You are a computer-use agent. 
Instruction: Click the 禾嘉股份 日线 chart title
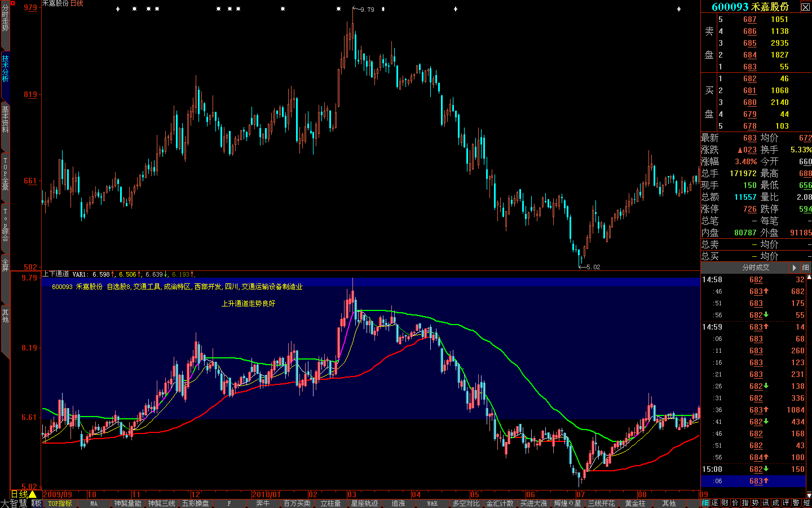[x=63, y=3]
